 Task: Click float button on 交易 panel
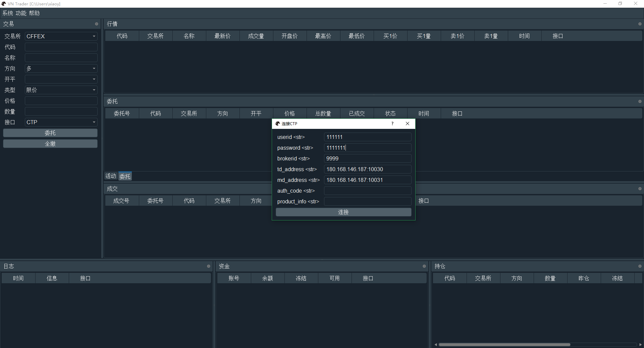point(97,24)
